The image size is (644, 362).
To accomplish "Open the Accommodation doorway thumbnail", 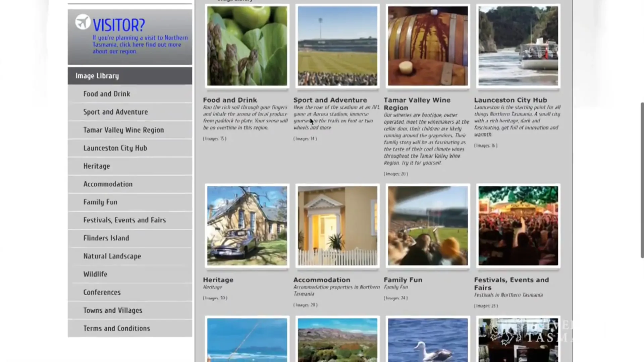I will pyautogui.click(x=337, y=226).
